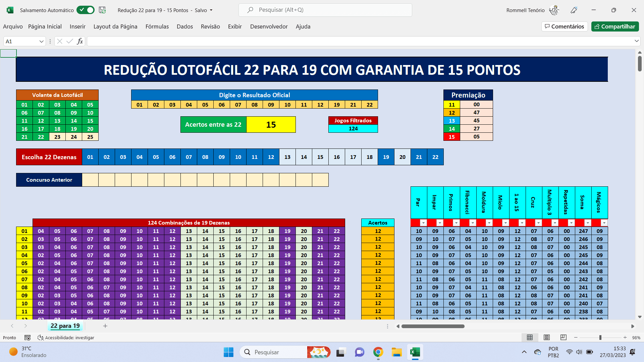The image size is (644, 362).
Task: Switch to Normal view icon
Action: pos(530,338)
